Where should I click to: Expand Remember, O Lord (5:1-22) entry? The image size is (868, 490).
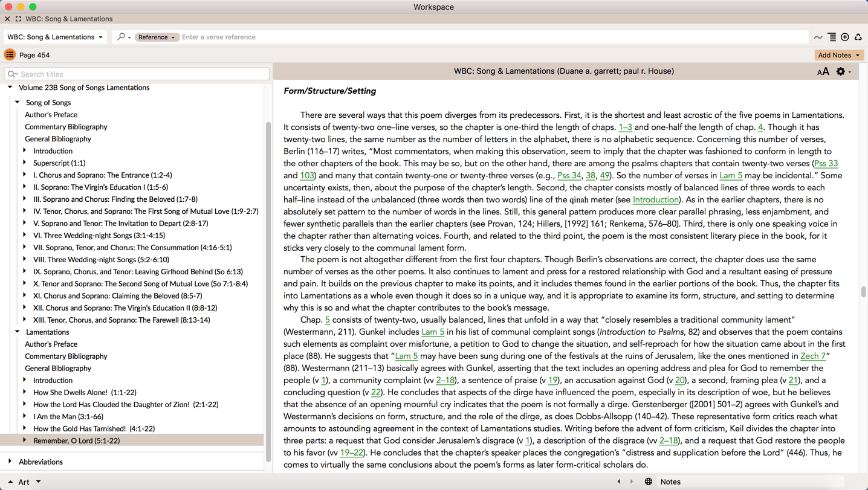[25, 440]
